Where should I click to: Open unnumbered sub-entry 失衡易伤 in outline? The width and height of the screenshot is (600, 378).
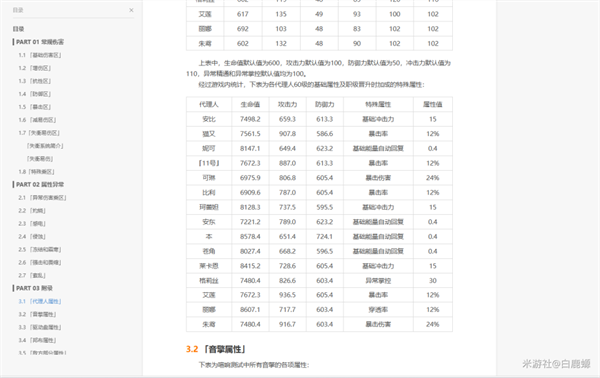40,159
